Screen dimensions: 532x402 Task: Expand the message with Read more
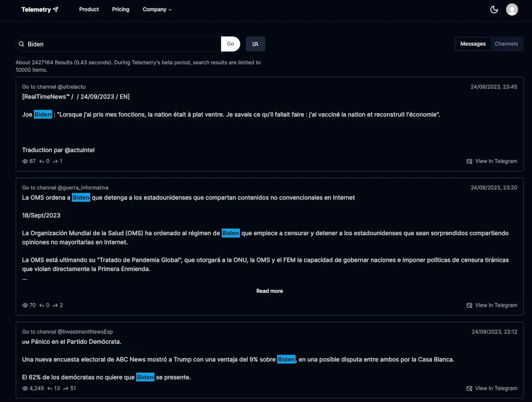[x=269, y=291]
